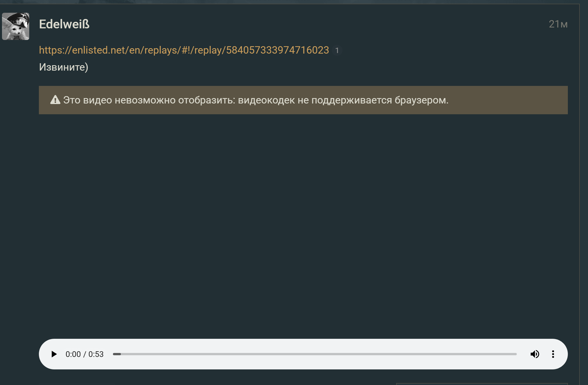
Task: Click the 21м post timestamp
Action: click(558, 24)
